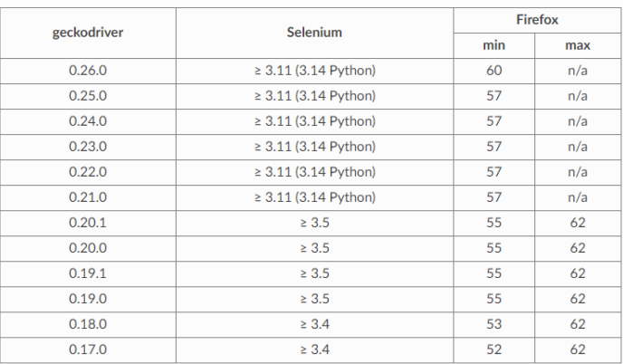Select the geckodriver 0.24.0 cell
This screenshot has width=623, height=364.
(x=87, y=120)
